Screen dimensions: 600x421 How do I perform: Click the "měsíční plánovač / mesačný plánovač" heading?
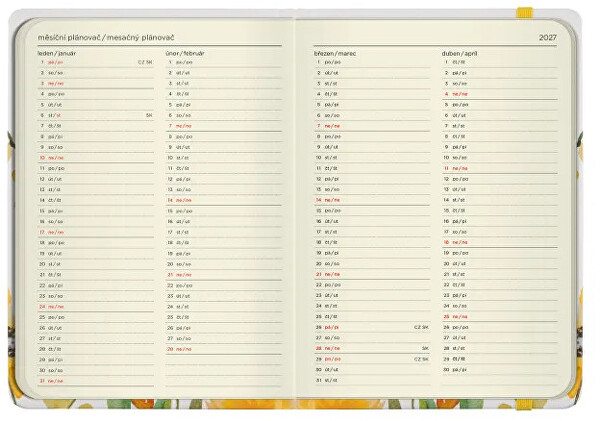106,38
